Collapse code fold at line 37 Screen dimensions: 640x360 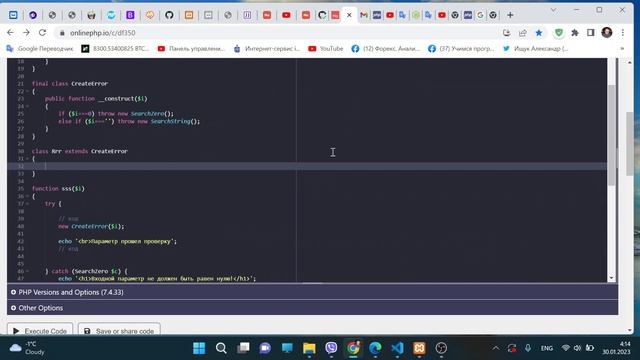pos(27,204)
